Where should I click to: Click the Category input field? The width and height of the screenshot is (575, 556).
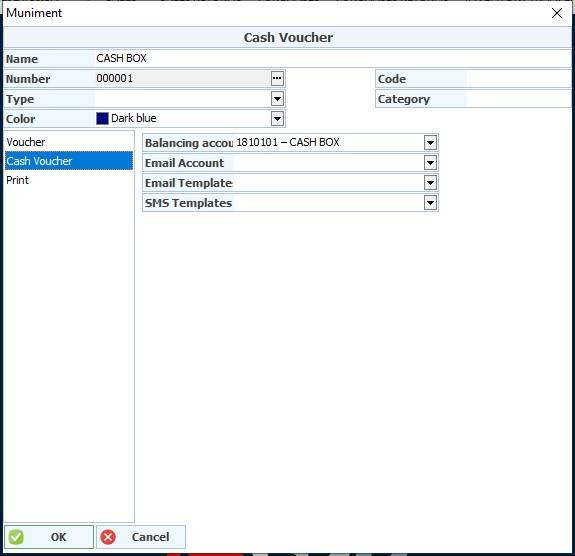[x=519, y=99]
